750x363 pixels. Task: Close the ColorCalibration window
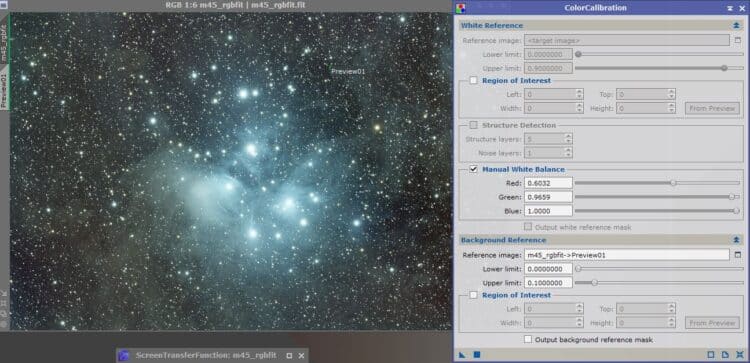[x=741, y=8]
